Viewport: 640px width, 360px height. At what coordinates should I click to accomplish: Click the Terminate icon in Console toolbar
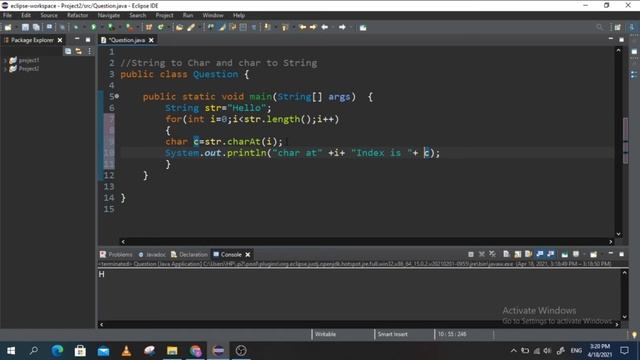coord(471,254)
